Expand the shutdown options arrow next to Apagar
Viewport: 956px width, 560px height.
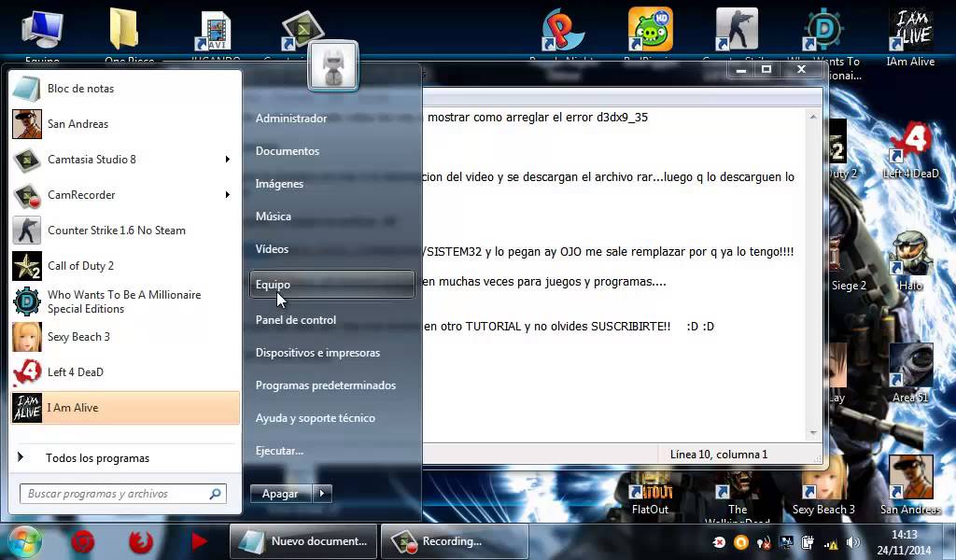pyautogui.click(x=322, y=494)
